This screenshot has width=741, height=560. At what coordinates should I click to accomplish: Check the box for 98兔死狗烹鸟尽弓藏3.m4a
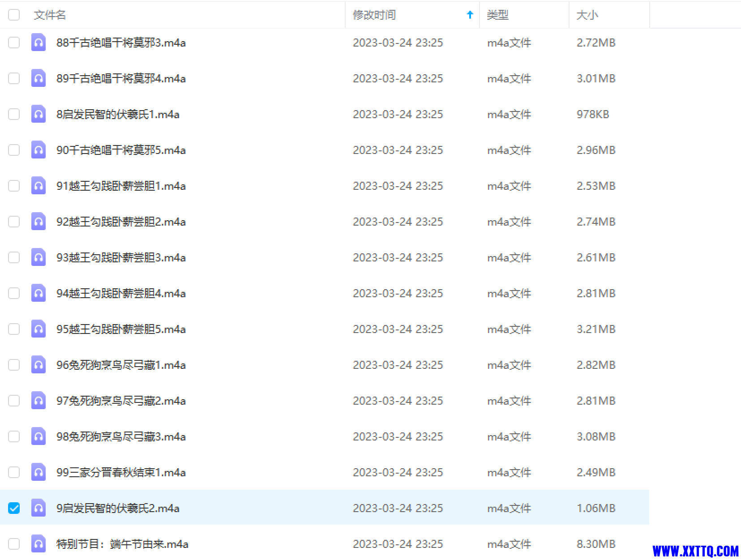(14, 436)
